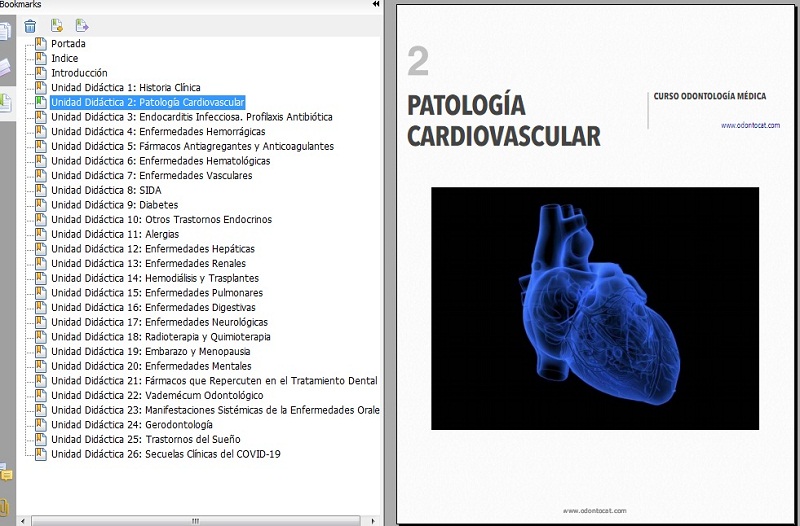Collapse the Bookmarks panel with double arrow

click(376, 5)
